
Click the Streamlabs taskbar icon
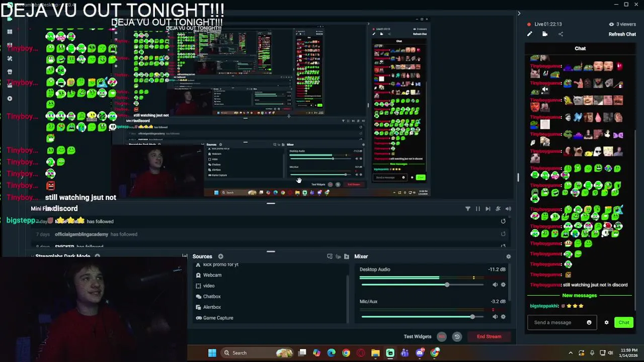[x=390, y=353]
